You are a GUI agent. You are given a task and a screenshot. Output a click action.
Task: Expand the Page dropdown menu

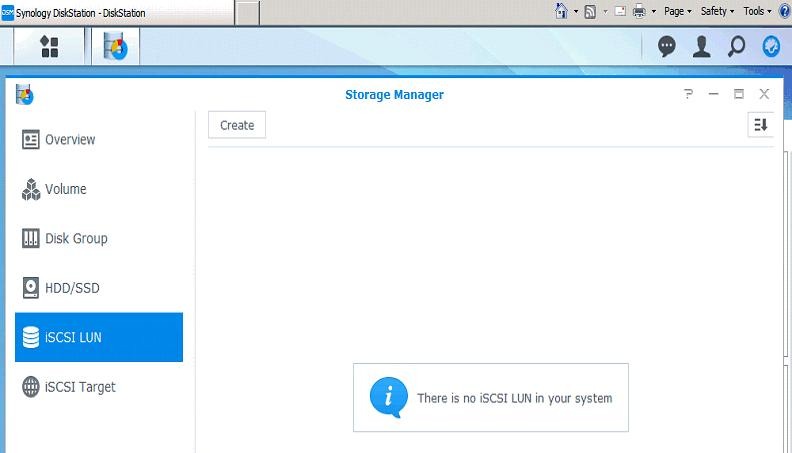tap(678, 11)
